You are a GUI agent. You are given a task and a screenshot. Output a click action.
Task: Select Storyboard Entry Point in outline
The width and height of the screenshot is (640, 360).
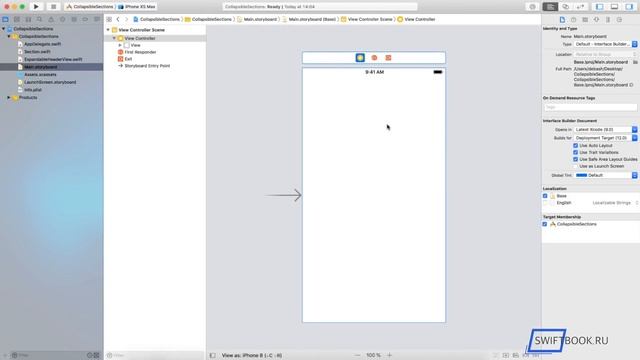tap(147, 66)
